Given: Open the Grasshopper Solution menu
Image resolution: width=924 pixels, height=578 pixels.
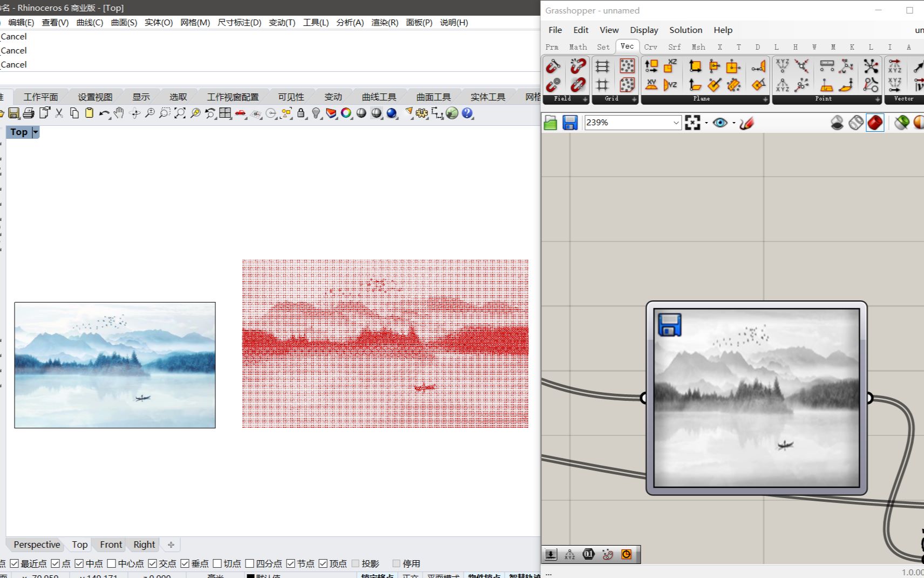Looking at the screenshot, I should [x=685, y=30].
